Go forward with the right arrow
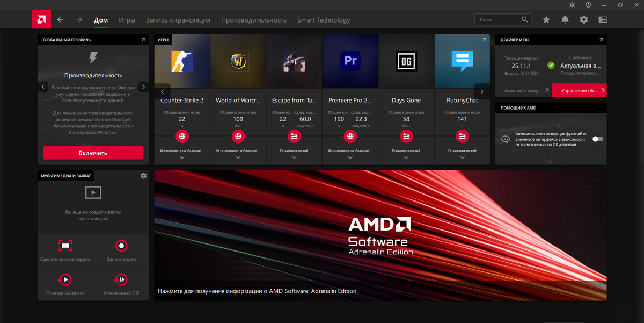The image size is (644, 323). (79, 20)
